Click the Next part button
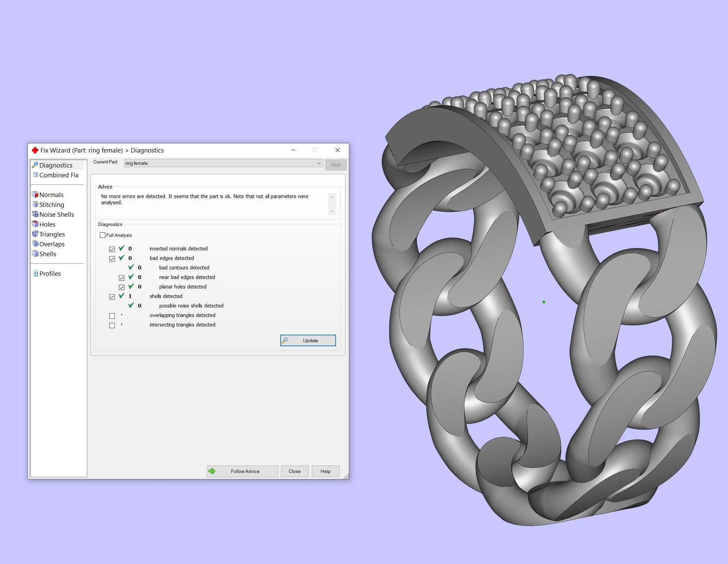 coord(336,165)
